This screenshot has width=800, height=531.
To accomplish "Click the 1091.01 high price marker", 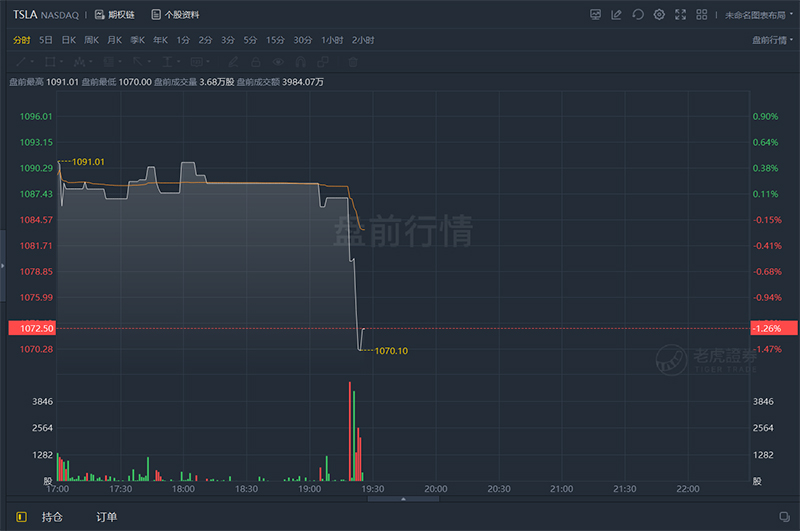I will tap(88, 162).
